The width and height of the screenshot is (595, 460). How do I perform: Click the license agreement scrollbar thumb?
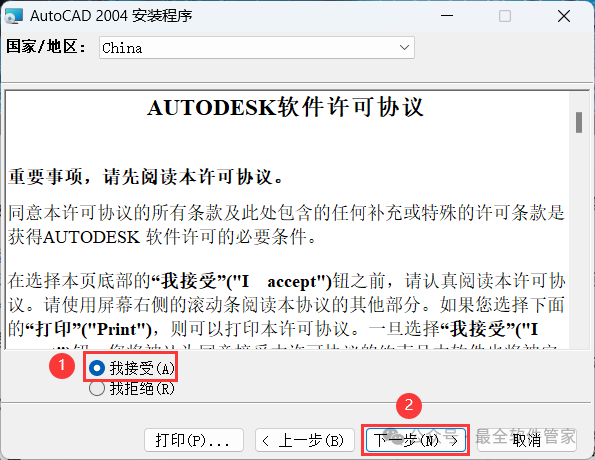579,122
